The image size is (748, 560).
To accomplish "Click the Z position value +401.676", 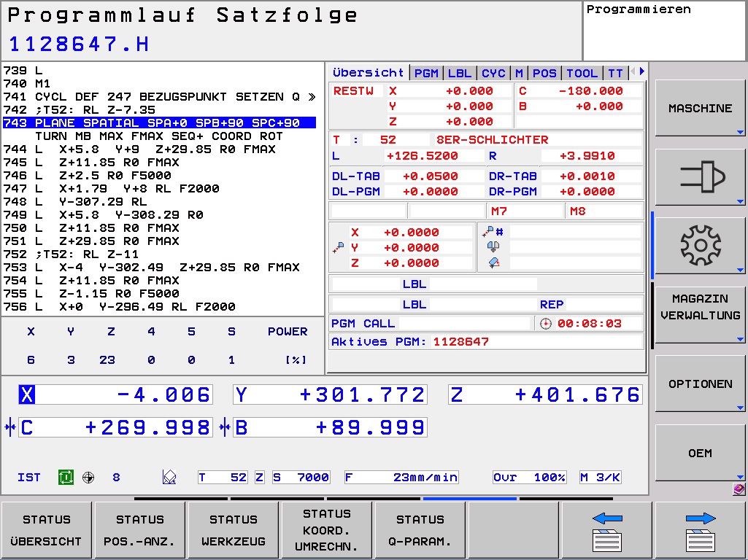I will [x=577, y=394].
